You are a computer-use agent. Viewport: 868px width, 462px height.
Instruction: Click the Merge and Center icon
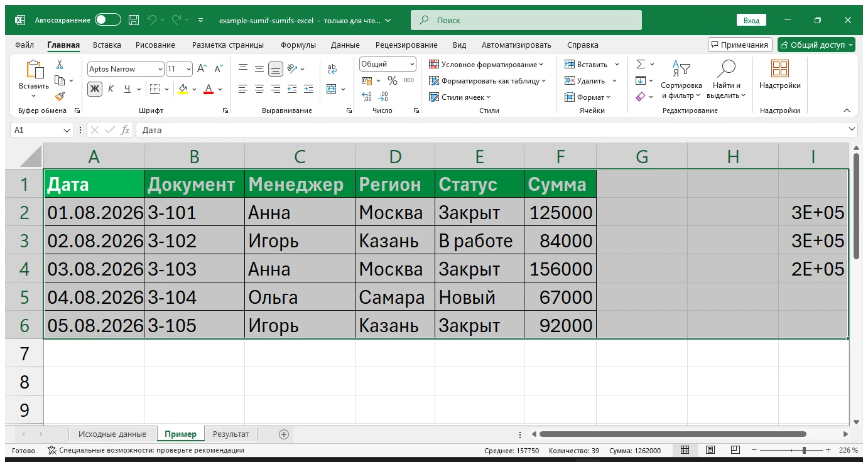coord(332,89)
